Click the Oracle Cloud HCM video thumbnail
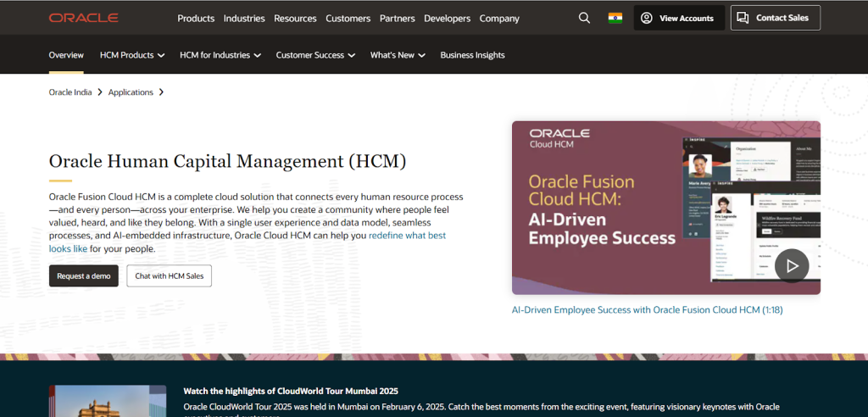This screenshot has width=868, height=417. [666, 208]
